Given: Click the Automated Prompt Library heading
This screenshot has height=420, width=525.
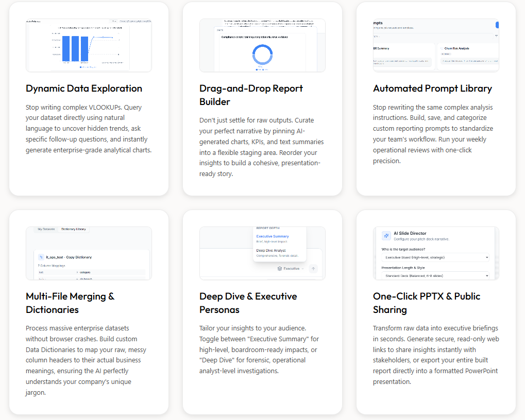Looking at the screenshot, I should click(432, 89).
